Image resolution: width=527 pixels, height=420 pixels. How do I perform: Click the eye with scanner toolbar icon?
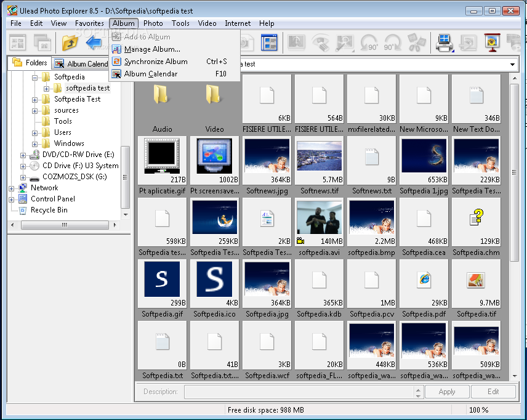[x=320, y=43]
